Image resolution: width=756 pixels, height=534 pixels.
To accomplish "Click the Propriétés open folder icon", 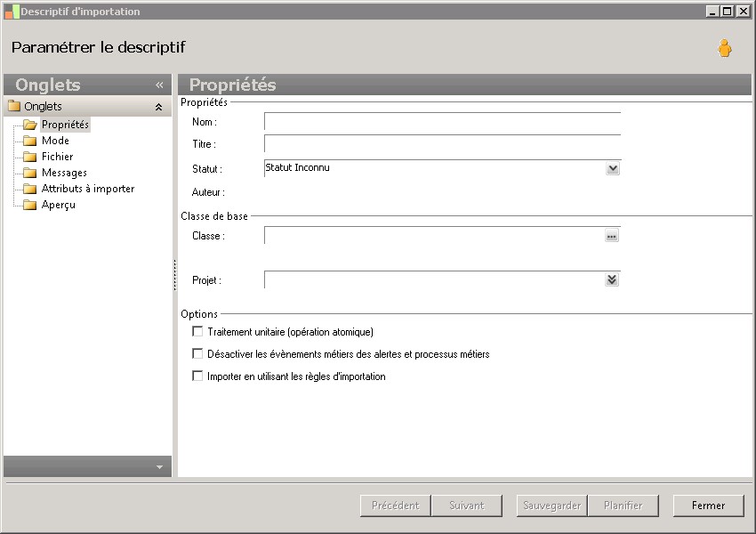I will (x=30, y=125).
